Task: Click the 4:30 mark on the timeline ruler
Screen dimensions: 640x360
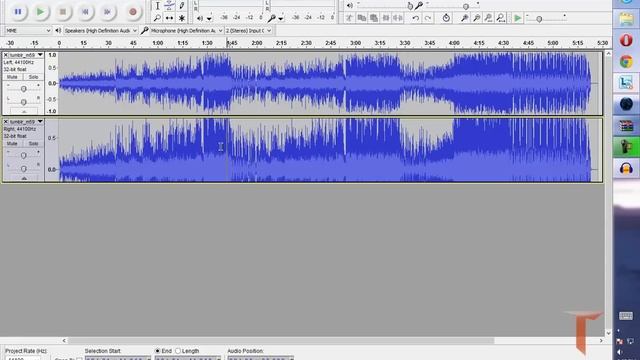Action: pyautogui.click(x=504, y=43)
